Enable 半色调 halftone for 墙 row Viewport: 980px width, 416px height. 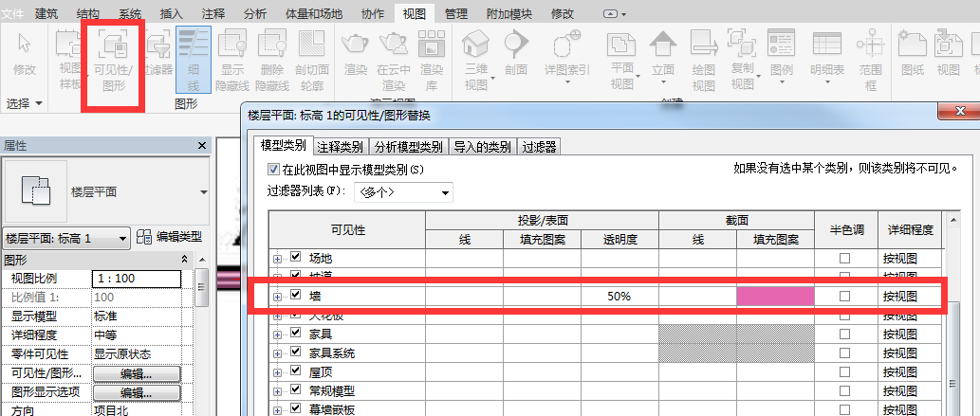click(845, 296)
